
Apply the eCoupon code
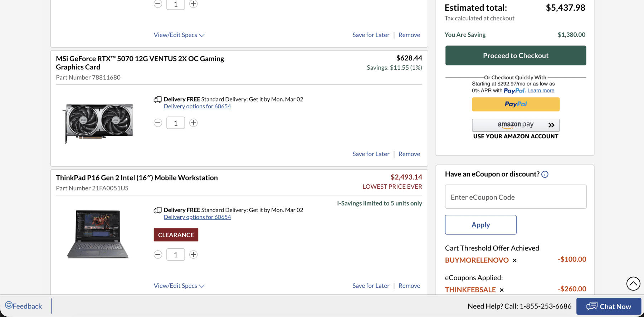[480, 225]
